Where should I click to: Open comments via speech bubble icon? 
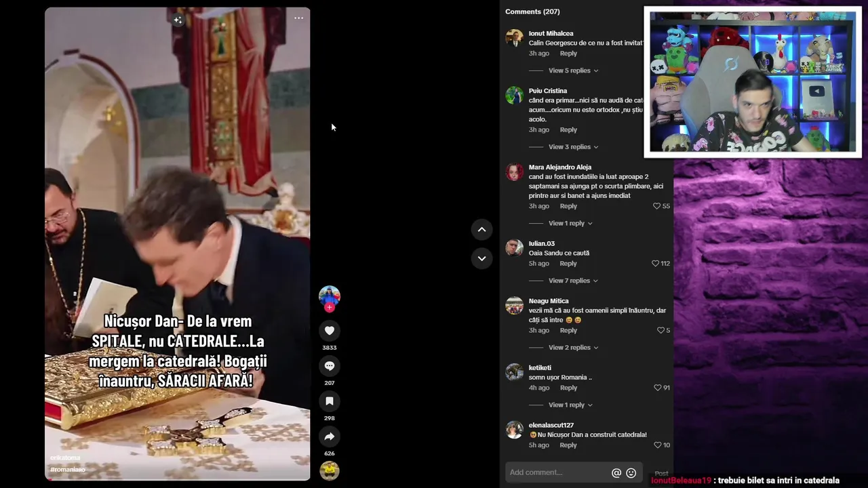click(x=330, y=366)
